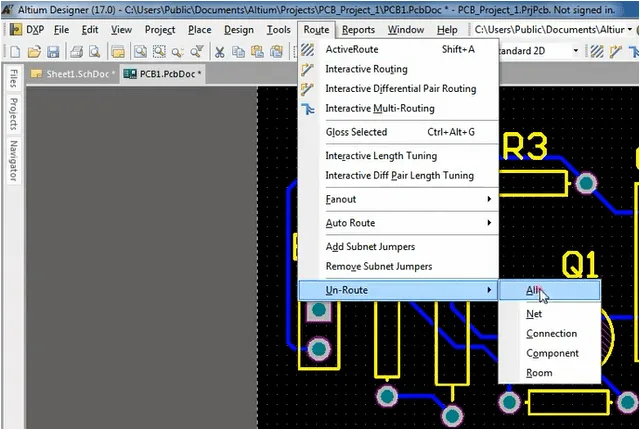Image resolution: width=640 pixels, height=430 pixels.
Task: Save the active document with floppy icon
Action: pos(53,52)
